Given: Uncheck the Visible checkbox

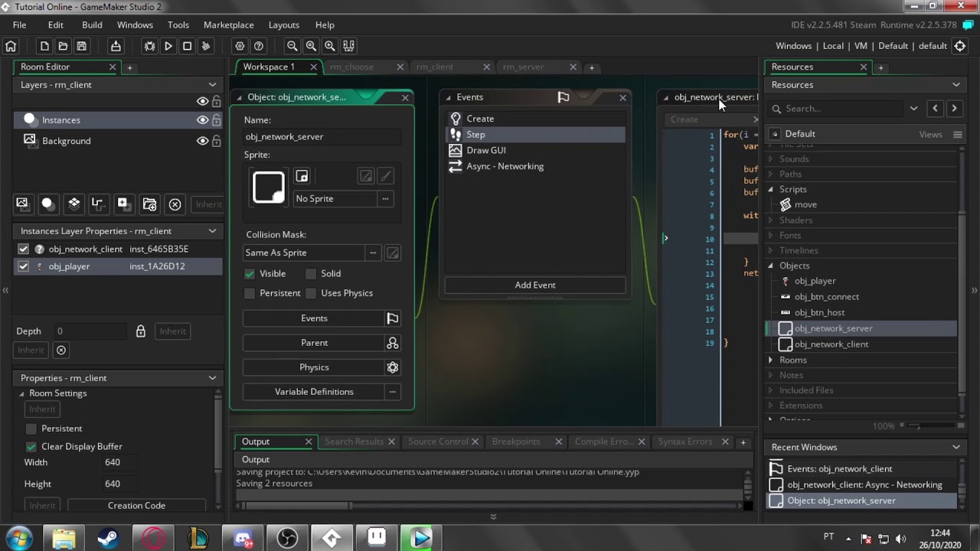Looking at the screenshot, I should (250, 273).
